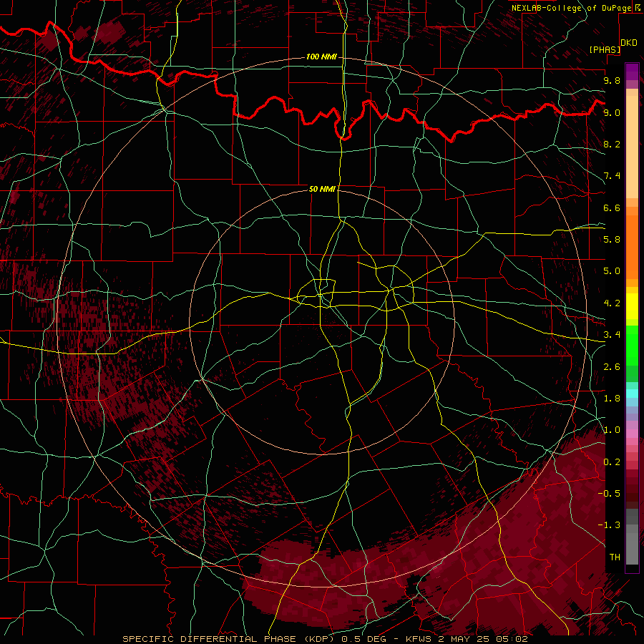Select the 9.0 value on the color scale

click(612, 112)
